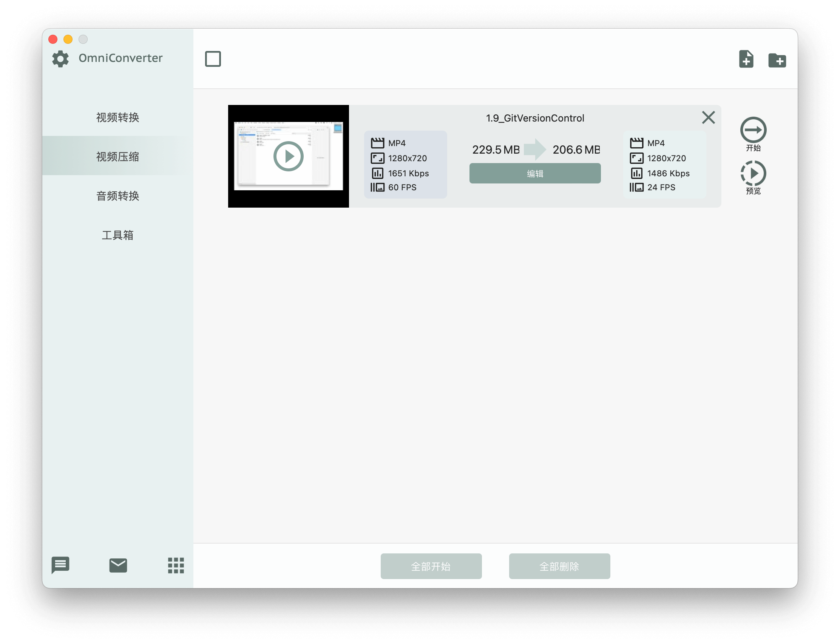
Task: Click the source MP4 format icon
Action: pyautogui.click(x=377, y=143)
